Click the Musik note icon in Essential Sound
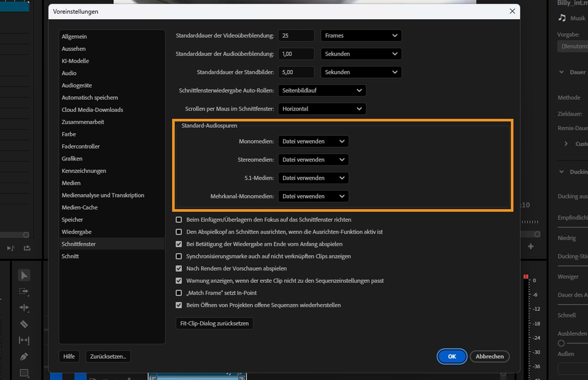The height and width of the screenshot is (380, 588). pyautogui.click(x=562, y=18)
